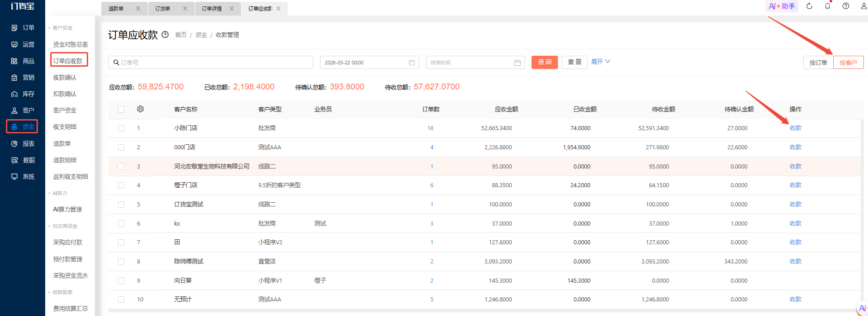The width and height of the screenshot is (868, 316).
Task: Click the 资金 breadcrumb link
Action: tap(201, 35)
